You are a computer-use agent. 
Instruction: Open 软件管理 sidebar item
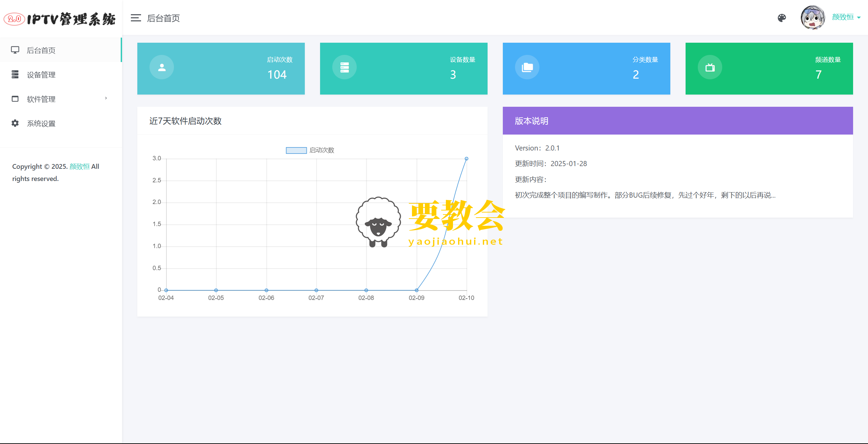pos(61,99)
